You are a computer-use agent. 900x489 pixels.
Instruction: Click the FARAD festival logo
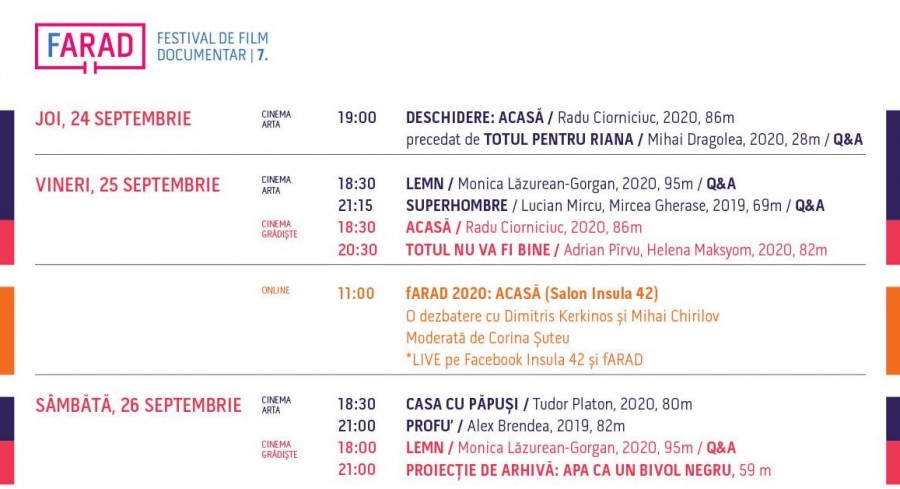[90, 48]
